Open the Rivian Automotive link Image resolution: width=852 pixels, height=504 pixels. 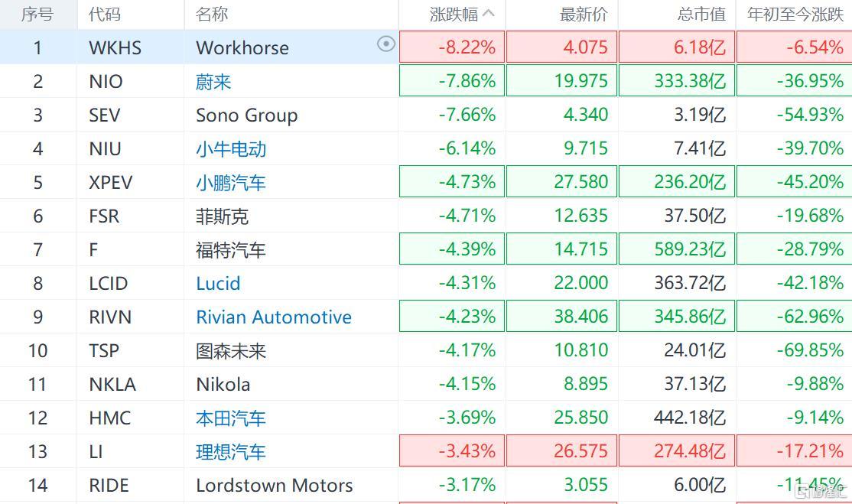[x=274, y=317]
